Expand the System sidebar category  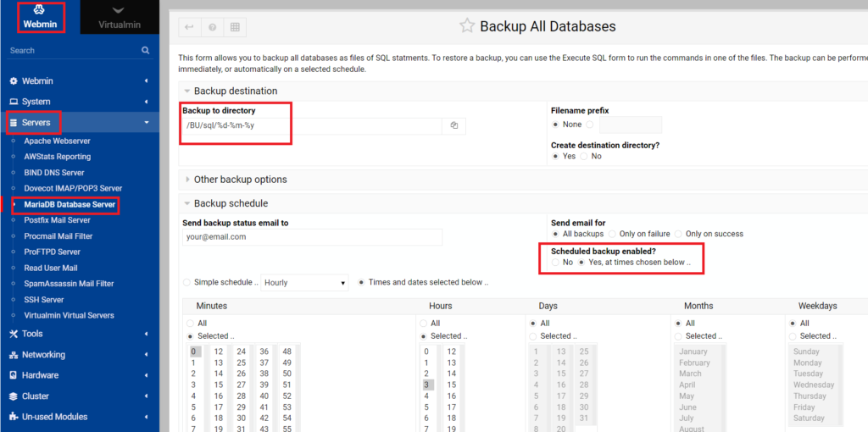80,102
